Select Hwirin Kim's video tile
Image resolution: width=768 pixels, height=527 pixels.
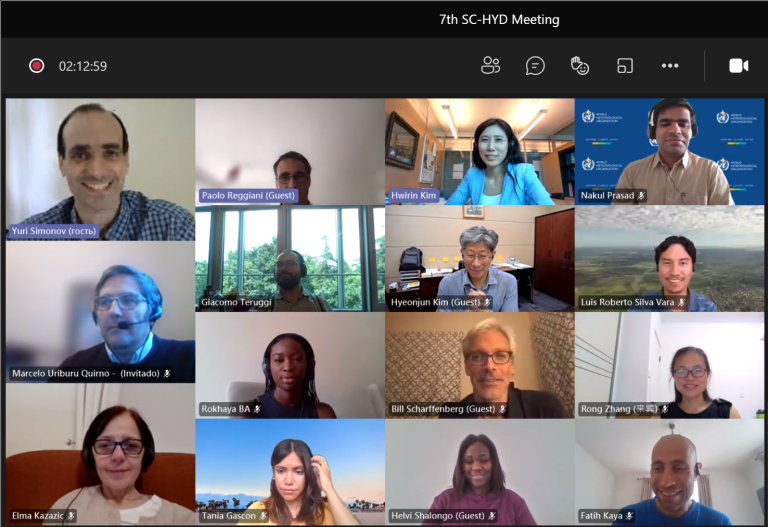[480, 152]
